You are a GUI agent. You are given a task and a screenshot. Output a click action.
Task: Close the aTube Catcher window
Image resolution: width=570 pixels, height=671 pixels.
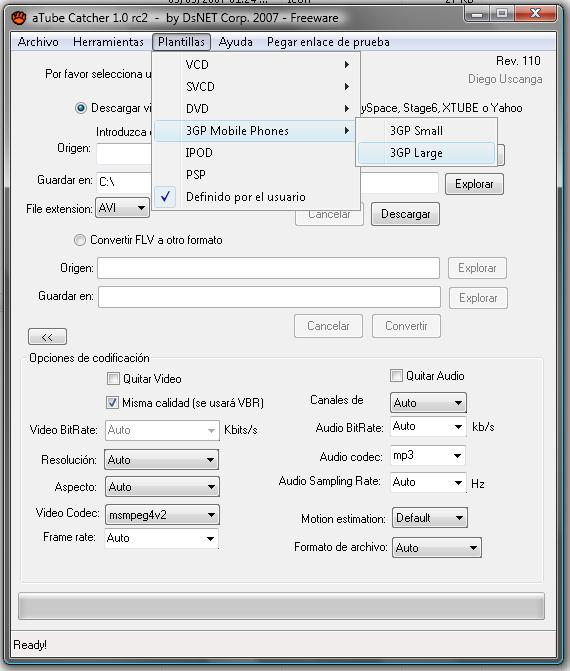(535, 14)
